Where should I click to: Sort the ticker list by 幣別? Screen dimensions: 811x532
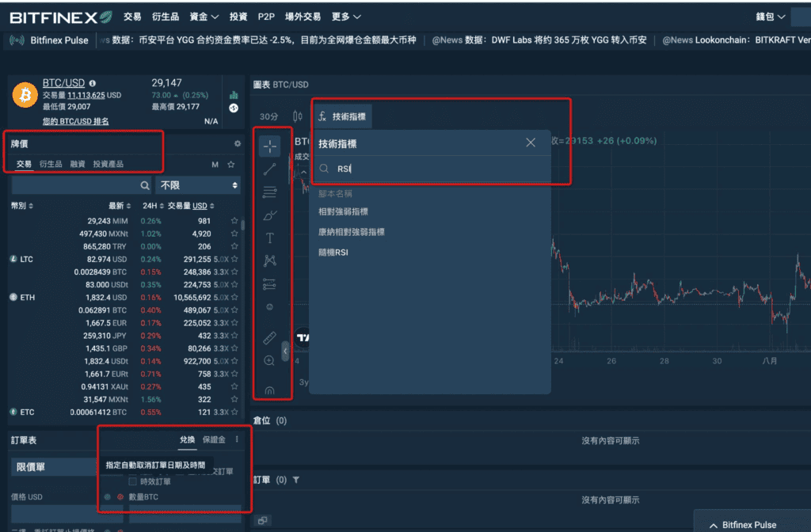click(22, 206)
